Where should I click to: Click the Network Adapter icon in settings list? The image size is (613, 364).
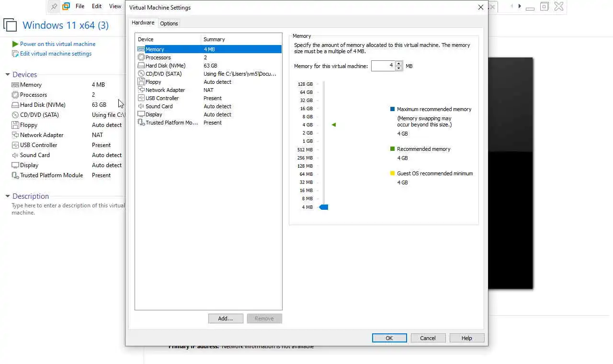[x=141, y=90]
